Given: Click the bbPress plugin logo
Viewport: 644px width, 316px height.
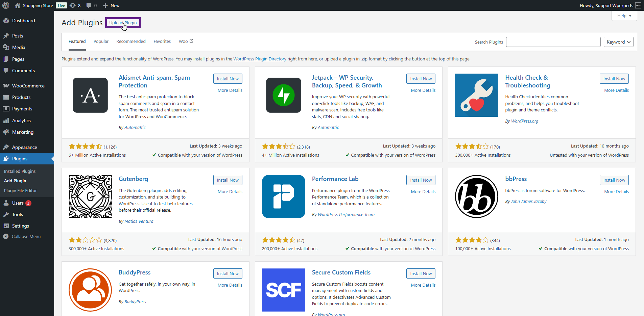Looking at the screenshot, I should (x=476, y=196).
